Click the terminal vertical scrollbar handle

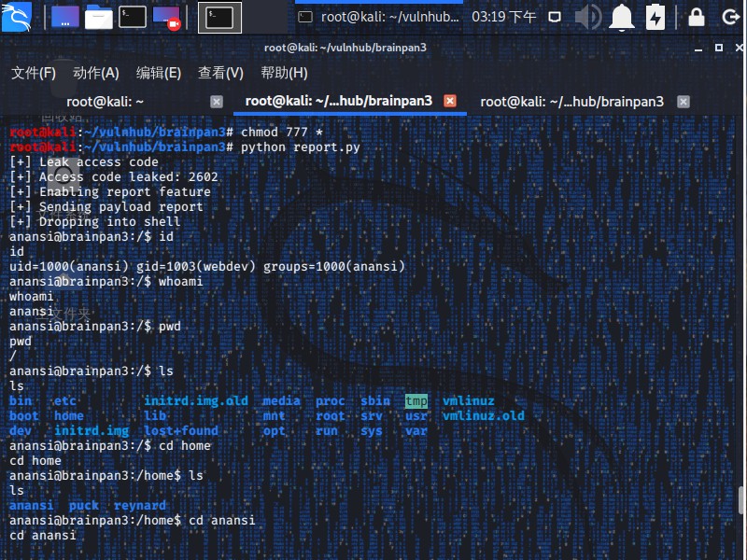click(x=741, y=500)
